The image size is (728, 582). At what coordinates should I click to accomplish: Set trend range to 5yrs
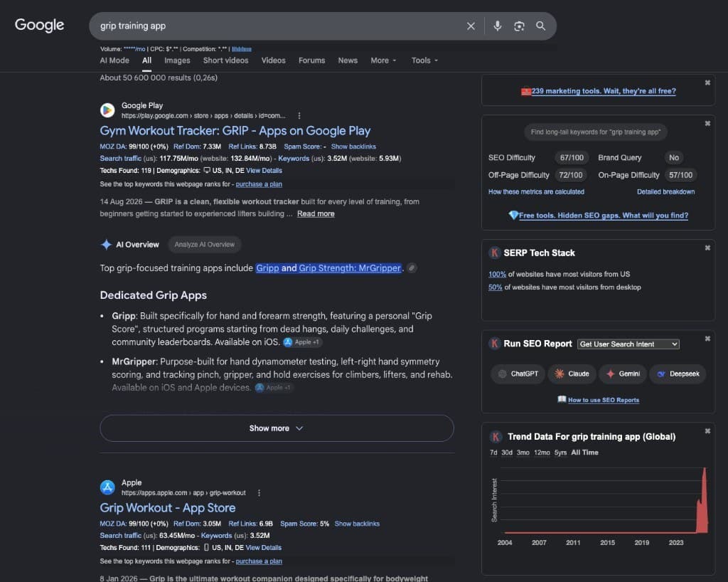pyautogui.click(x=560, y=453)
